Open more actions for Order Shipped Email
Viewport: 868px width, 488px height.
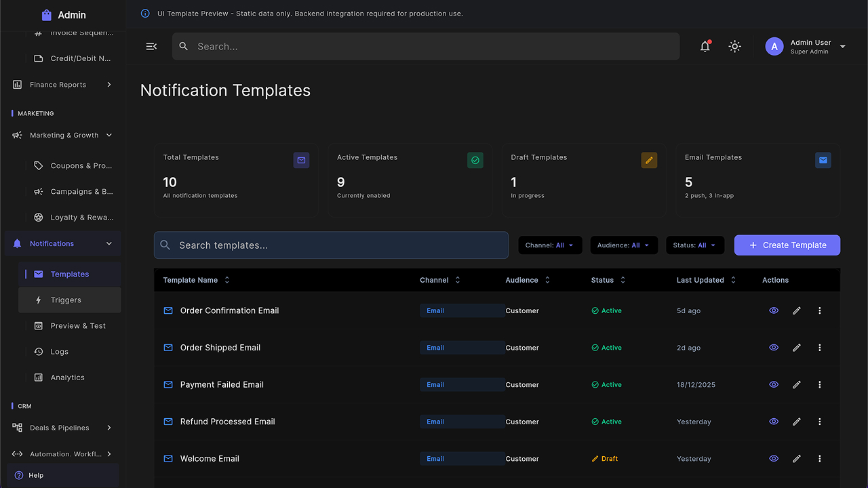pos(819,348)
